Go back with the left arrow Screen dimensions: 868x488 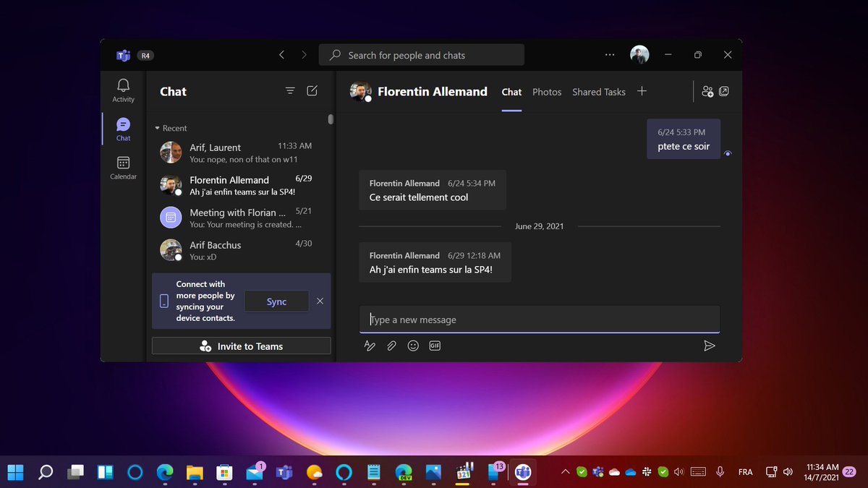[281, 55]
